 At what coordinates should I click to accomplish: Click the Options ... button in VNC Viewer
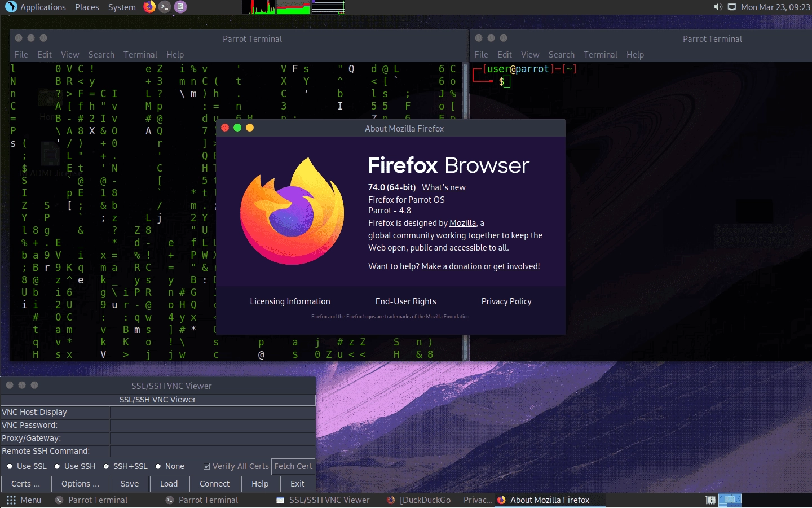click(x=80, y=484)
